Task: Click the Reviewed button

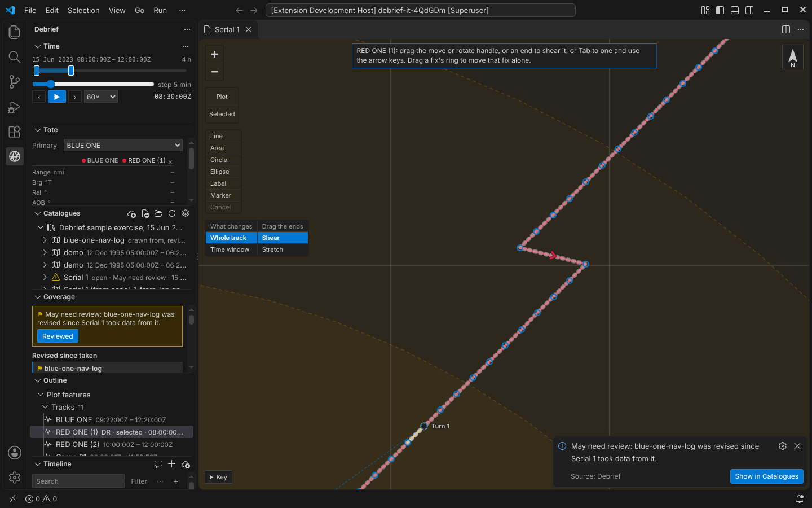Action: pyautogui.click(x=58, y=336)
